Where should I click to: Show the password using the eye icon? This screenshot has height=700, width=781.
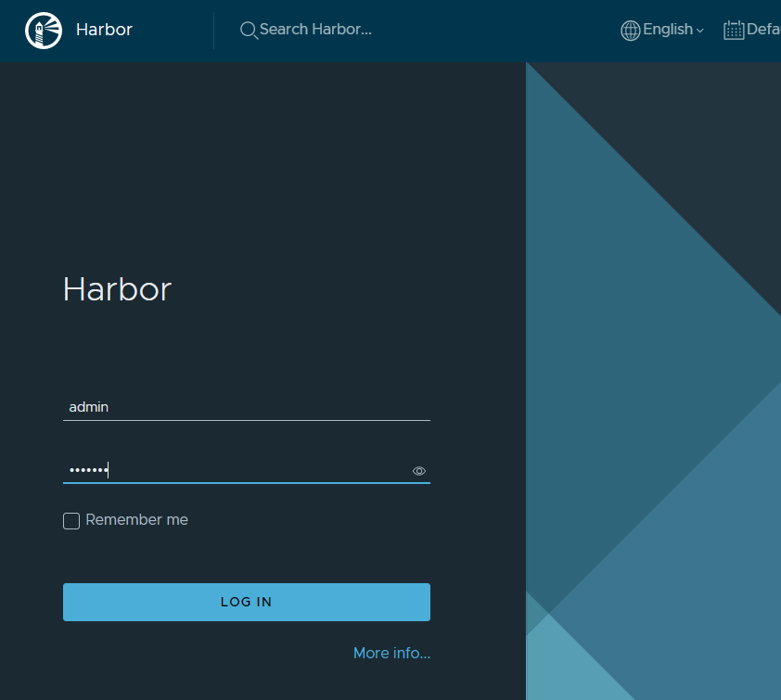point(419,471)
